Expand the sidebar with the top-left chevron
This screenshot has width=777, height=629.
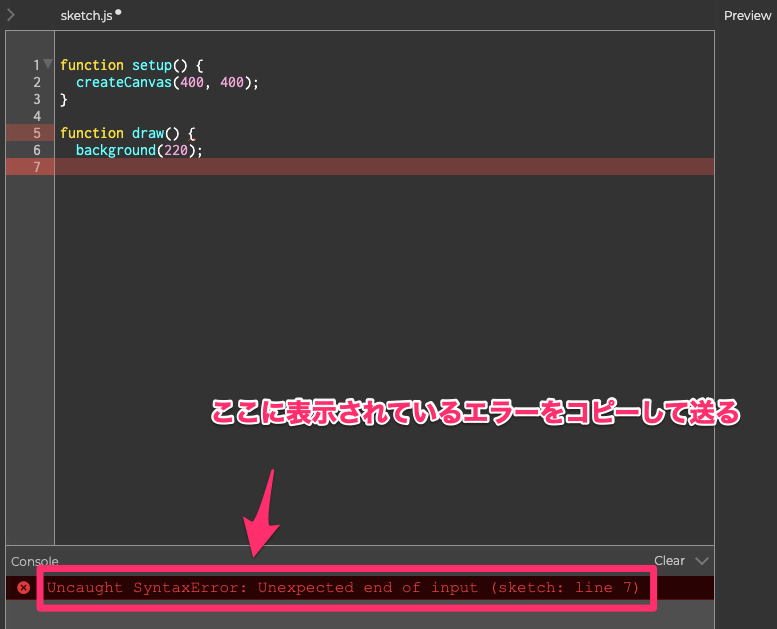pyautogui.click(x=10, y=15)
